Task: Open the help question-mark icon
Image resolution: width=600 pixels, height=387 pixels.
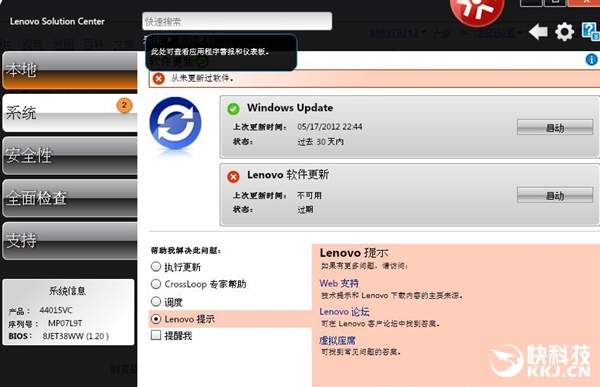Action: tap(590, 31)
